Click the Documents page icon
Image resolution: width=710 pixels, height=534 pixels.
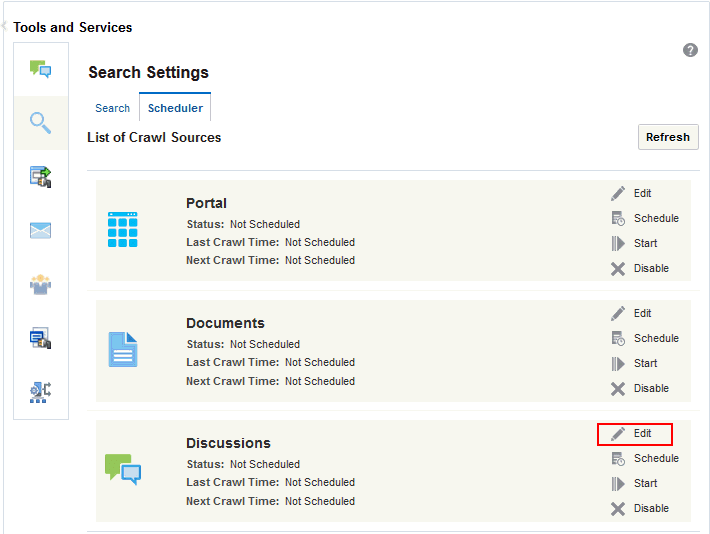(x=123, y=350)
